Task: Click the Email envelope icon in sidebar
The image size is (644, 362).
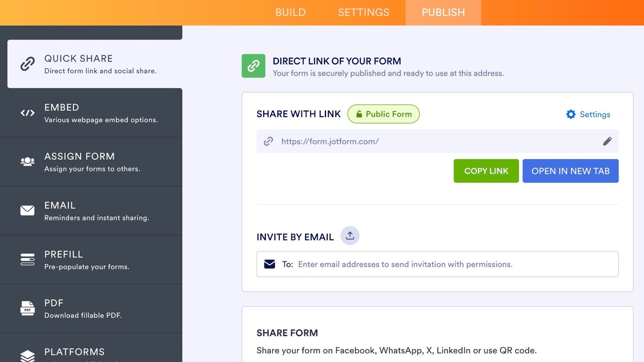Action: (27, 210)
